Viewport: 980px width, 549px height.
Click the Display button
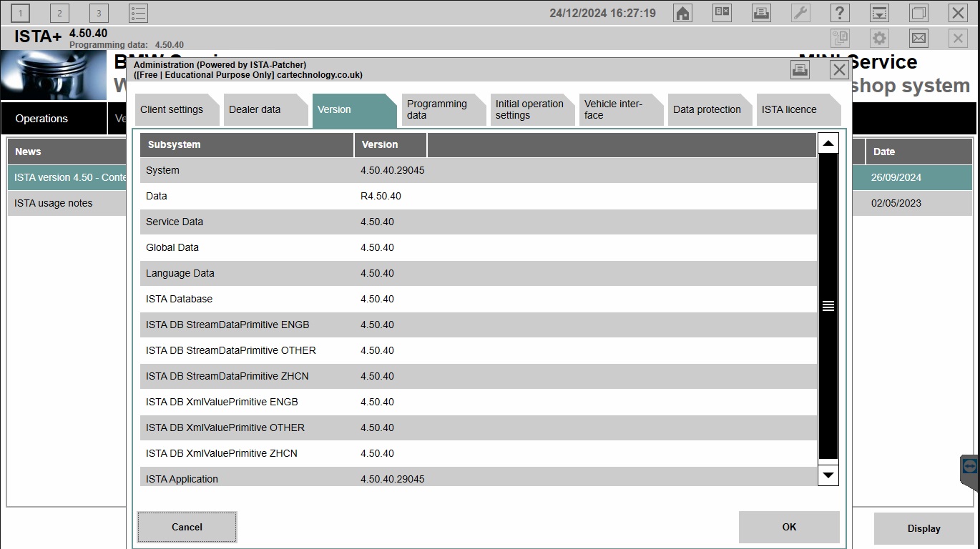(923, 528)
